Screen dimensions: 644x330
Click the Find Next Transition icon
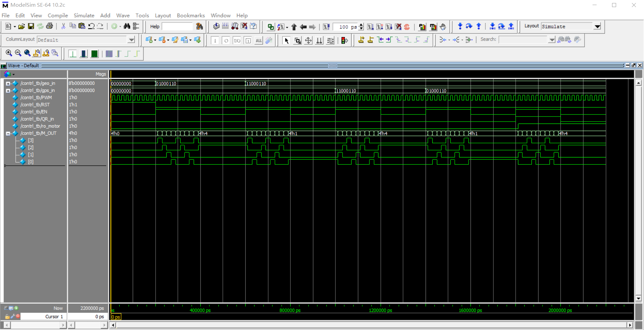click(x=389, y=40)
